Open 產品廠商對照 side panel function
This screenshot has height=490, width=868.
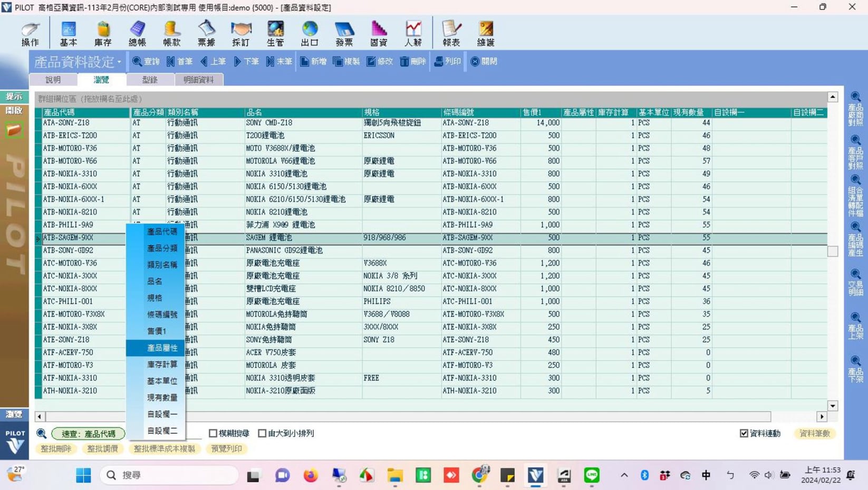pos(855,109)
